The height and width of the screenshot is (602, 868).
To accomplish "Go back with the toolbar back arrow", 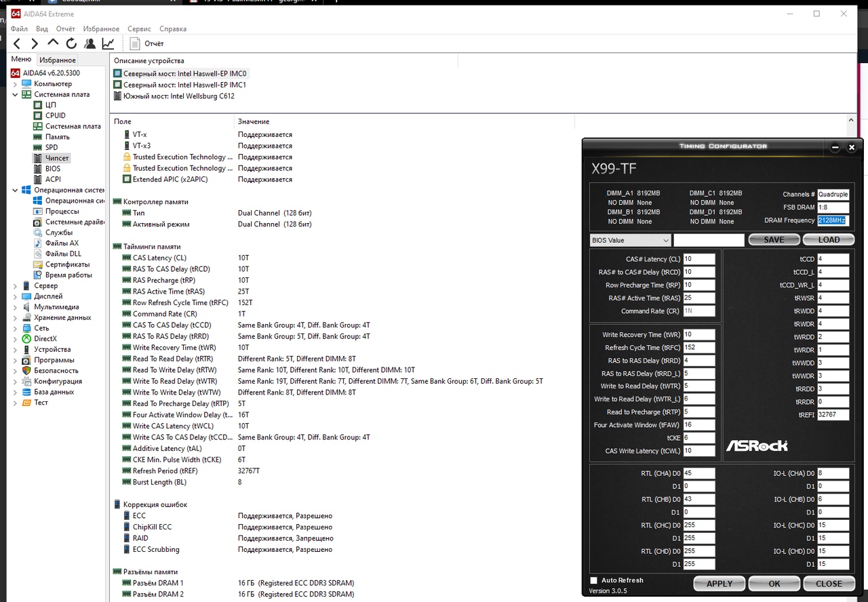I will (17, 43).
